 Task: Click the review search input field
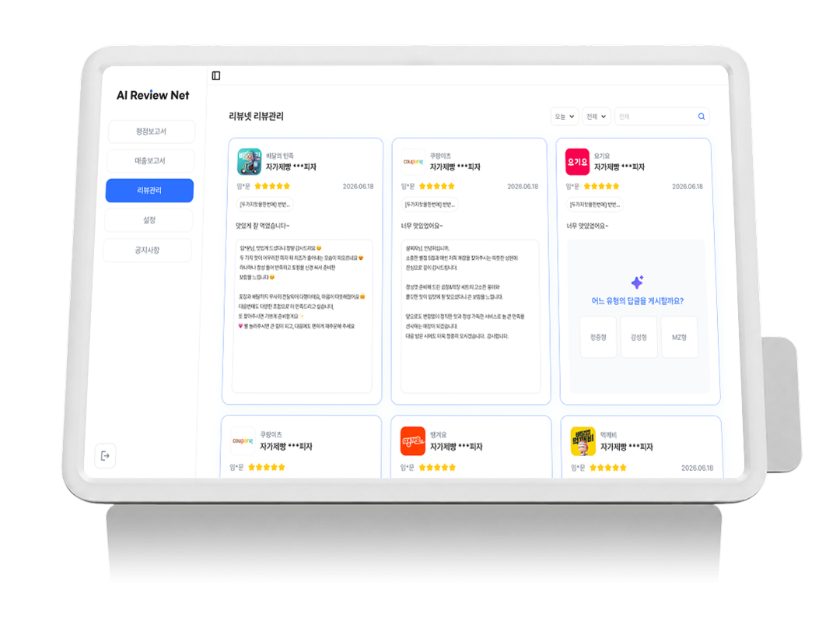(x=656, y=116)
